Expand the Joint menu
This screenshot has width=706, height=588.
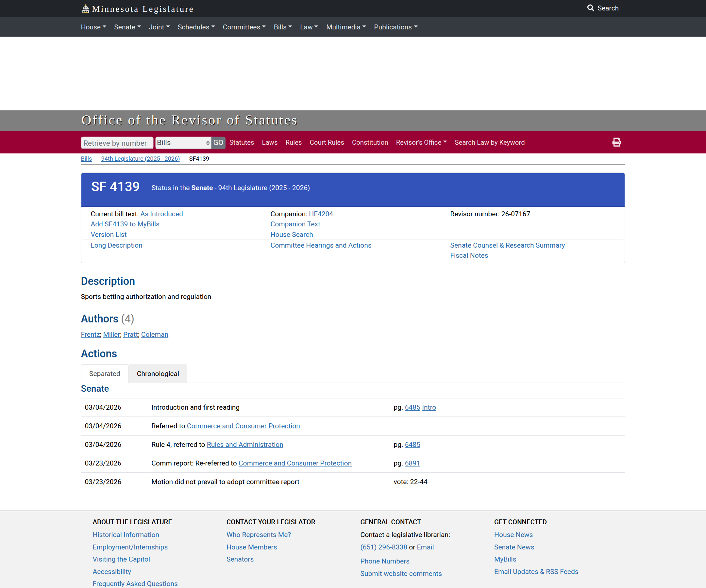(160, 27)
